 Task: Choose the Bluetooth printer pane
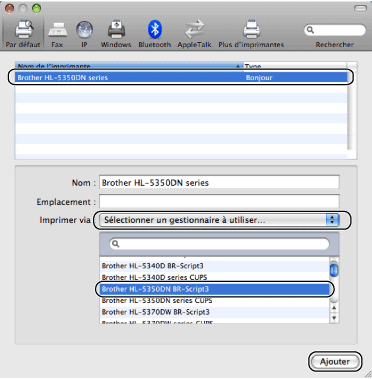155,33
